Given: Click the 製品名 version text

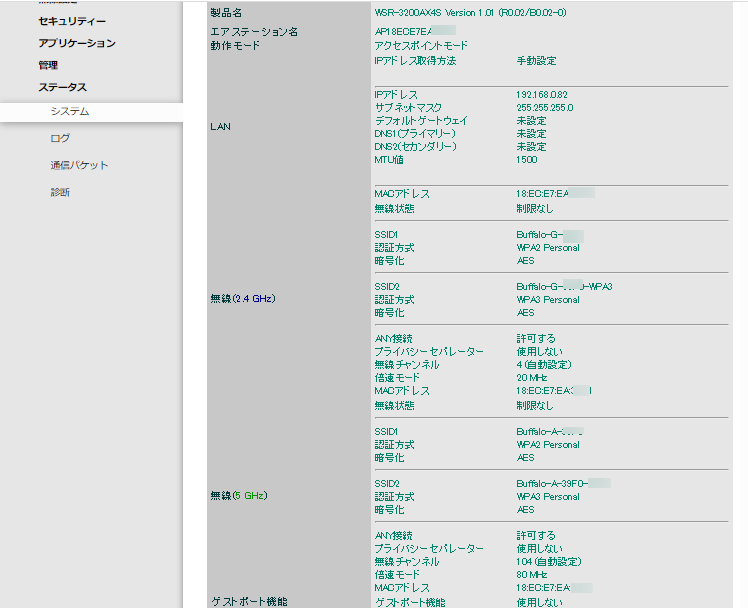Looking at the screenshot, I should click(470, 13).
